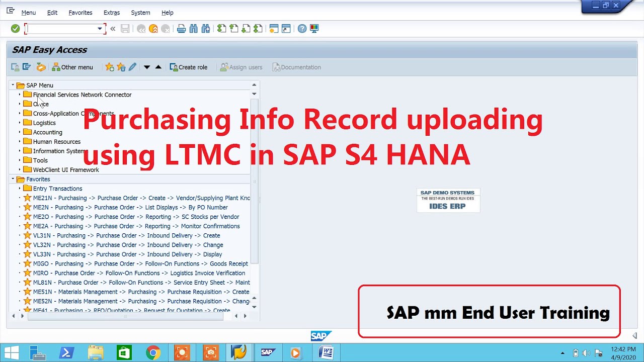Collapse the command field with double chevron
Viewport: 644px width, 362px height.
click(113, 29)
